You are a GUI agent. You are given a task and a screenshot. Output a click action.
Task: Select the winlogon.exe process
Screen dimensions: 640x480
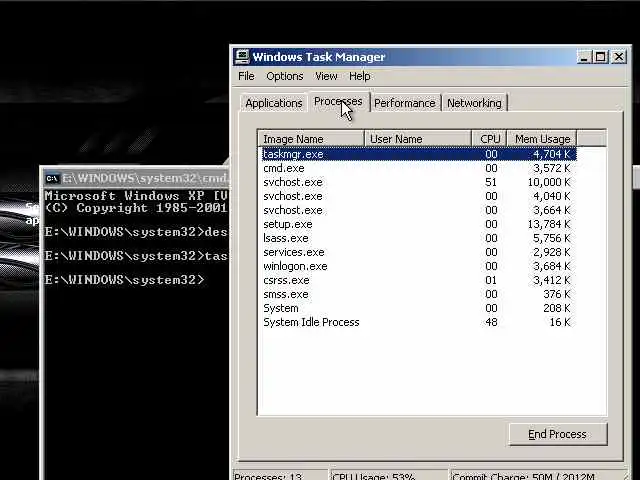(x=418, y=266)
